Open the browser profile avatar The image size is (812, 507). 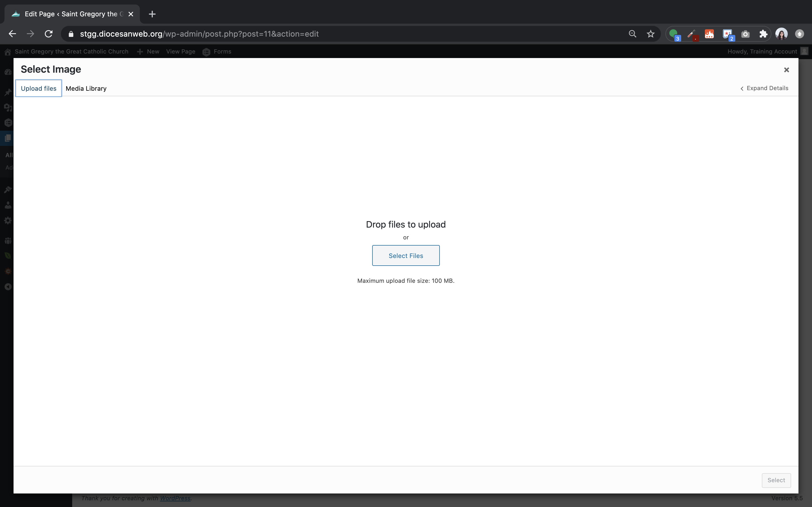[781, 34]
